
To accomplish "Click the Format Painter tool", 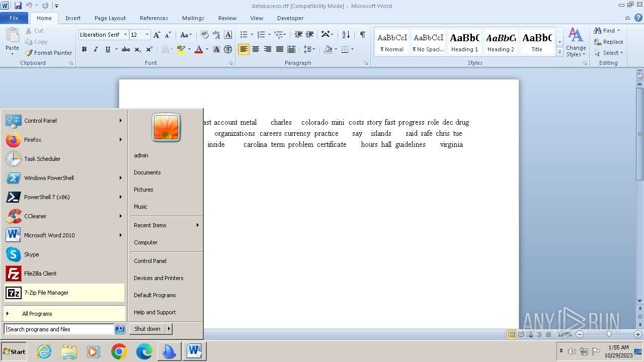I will (x=49, y=53).
